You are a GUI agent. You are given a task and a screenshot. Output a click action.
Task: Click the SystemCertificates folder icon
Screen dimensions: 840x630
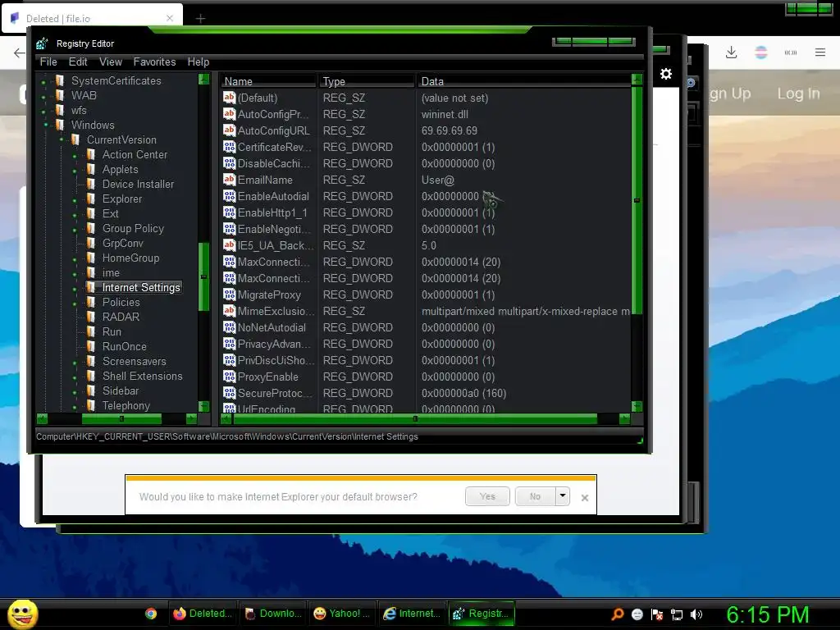60,80
